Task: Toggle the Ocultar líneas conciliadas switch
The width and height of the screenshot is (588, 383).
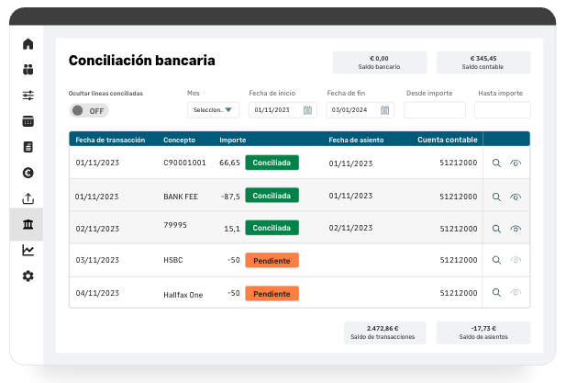Action: pyautogui.click(x=88, y=110)
